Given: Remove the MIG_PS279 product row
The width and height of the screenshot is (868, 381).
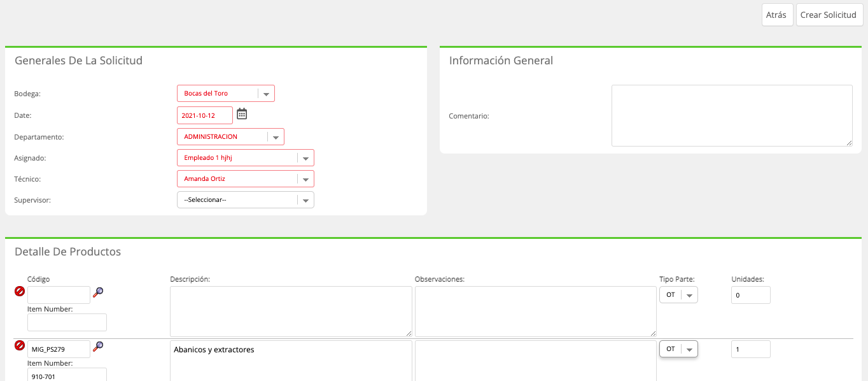Looking at the screenshot, I should (20, 345).
